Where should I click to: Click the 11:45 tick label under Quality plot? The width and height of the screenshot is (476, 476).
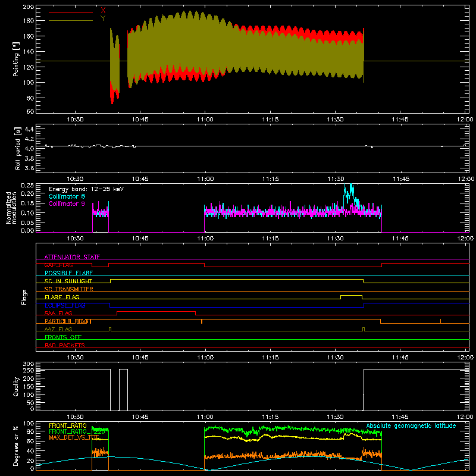400,417
